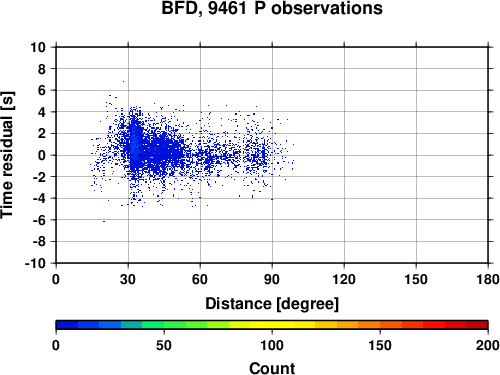Click the colorbar tick label "200"
The width and height of the screenshot is (500, 375).
click(488, 346)
